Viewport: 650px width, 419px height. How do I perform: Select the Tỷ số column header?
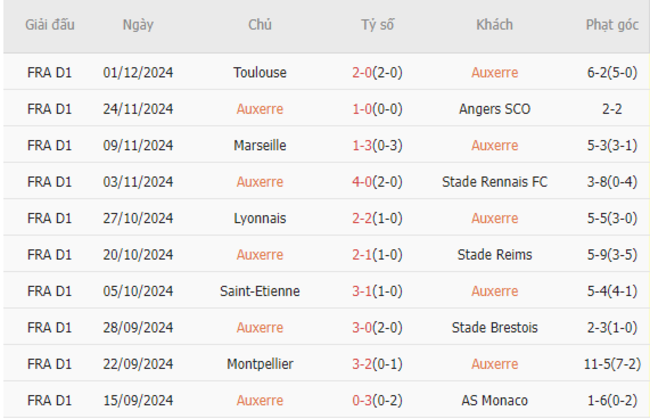coord(377,25)
